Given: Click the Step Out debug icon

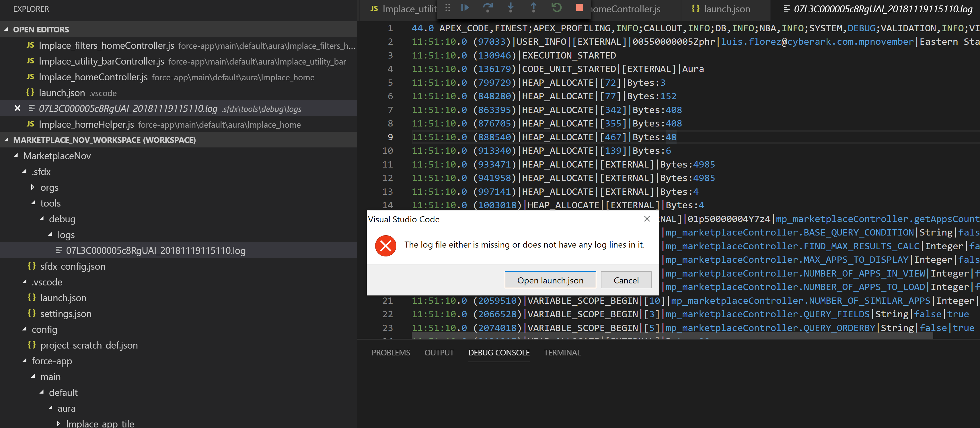Looking at the screenshot, I should [533, 7].
